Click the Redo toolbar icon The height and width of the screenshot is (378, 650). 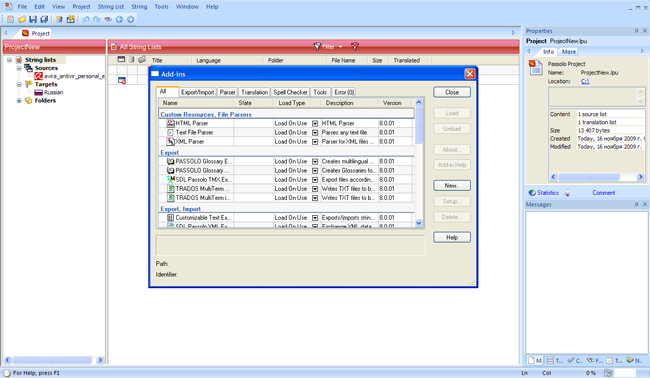[x=97, y=19]
